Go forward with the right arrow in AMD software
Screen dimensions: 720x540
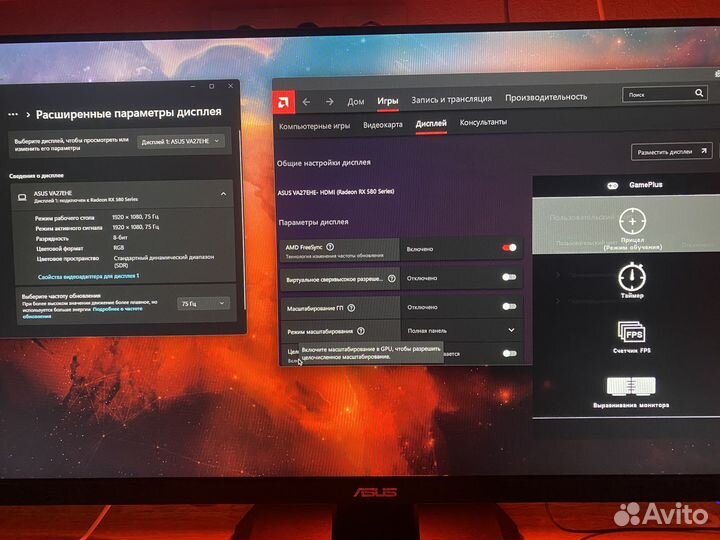coord(329,101)
